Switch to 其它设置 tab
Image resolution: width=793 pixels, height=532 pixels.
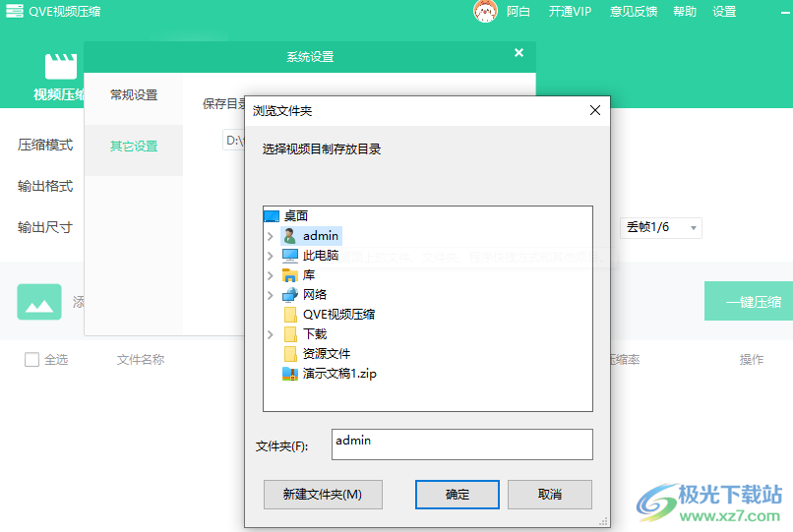(x=134, y=147)
